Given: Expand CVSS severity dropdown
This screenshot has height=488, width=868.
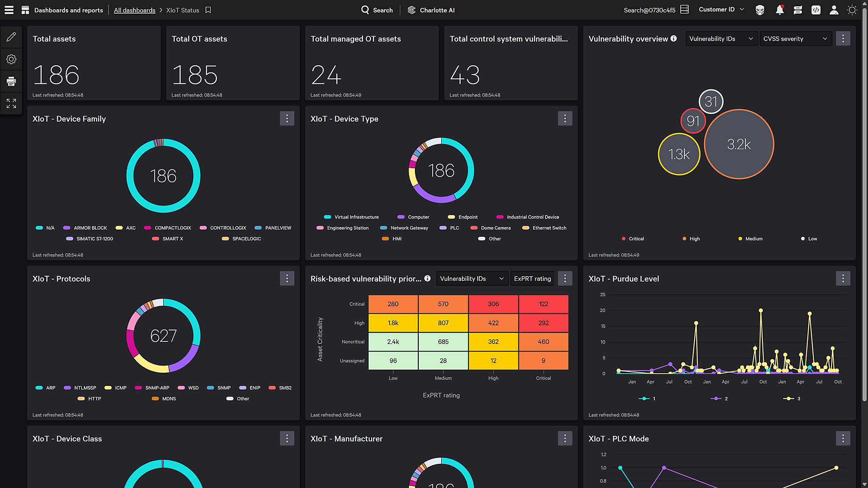Looking at the screenshot, I should pyautogui.click(x=795, y=39).
